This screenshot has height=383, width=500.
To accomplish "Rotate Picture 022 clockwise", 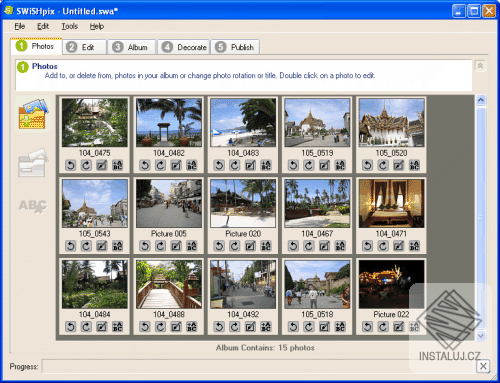I will (x=383, y=327).
